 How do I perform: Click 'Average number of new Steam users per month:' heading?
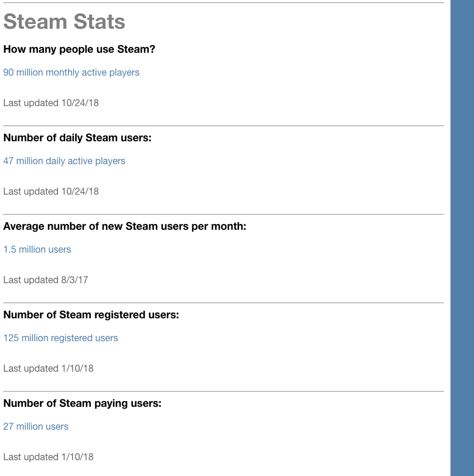point(125,226)
